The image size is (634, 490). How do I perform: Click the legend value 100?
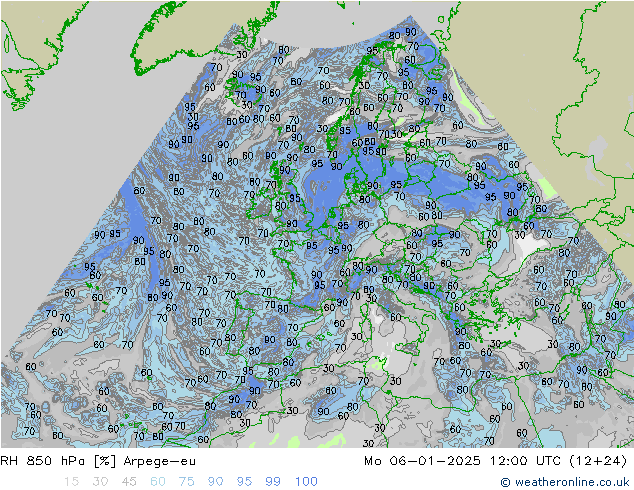[306, 482]
